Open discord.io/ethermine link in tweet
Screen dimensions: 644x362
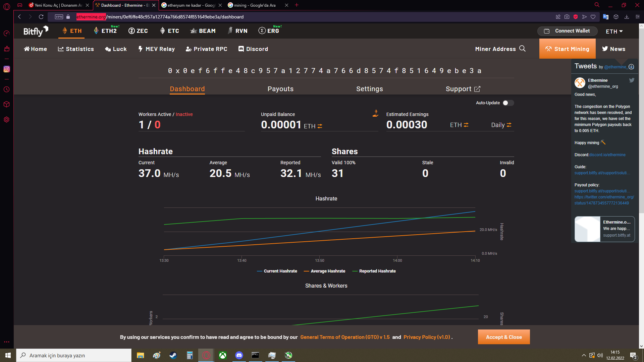[607, 155]
